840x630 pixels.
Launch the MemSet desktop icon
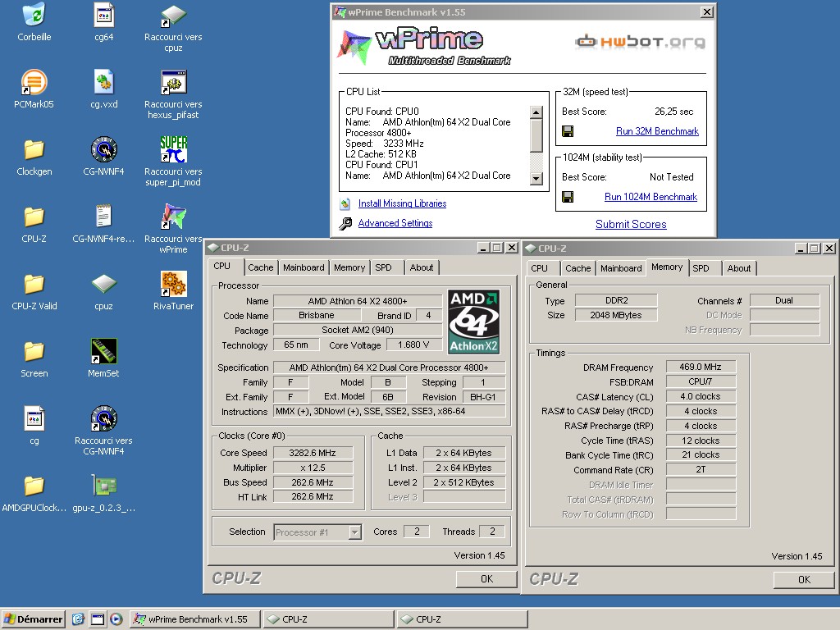coord(103,352)
